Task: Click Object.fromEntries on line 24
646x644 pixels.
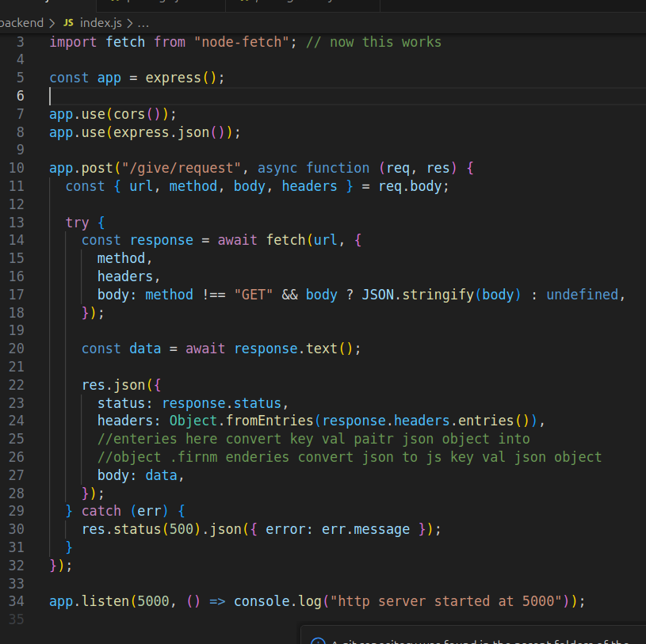Action: pos(242,421)
